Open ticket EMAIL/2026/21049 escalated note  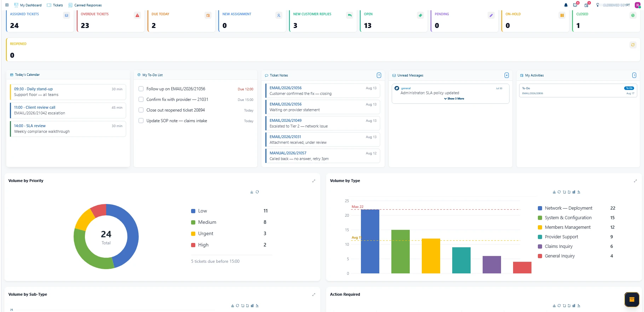(x=323, y=123)
